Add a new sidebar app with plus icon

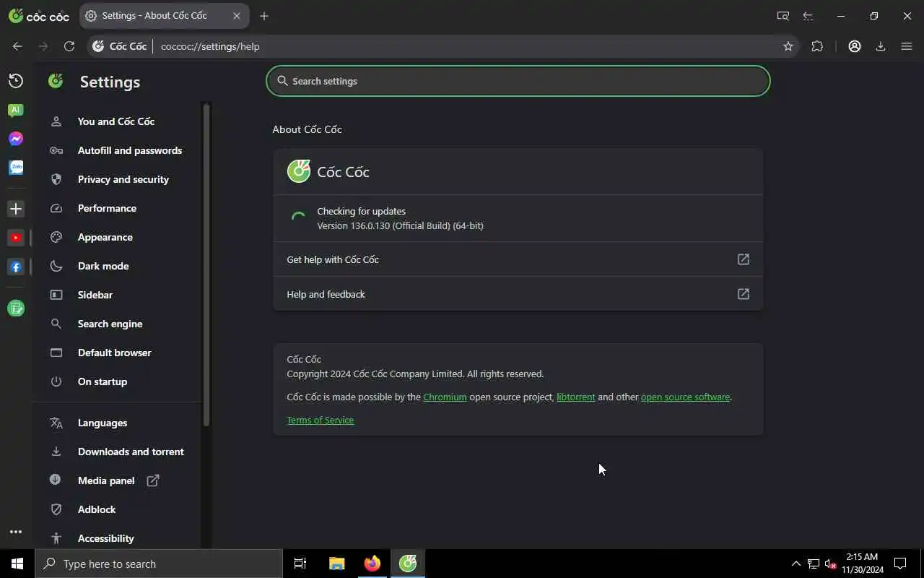(x=16, y=209)
